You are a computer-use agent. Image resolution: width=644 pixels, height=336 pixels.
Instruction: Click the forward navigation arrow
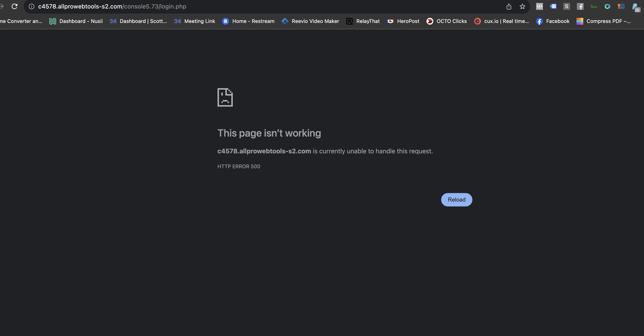tap(1, 7)
